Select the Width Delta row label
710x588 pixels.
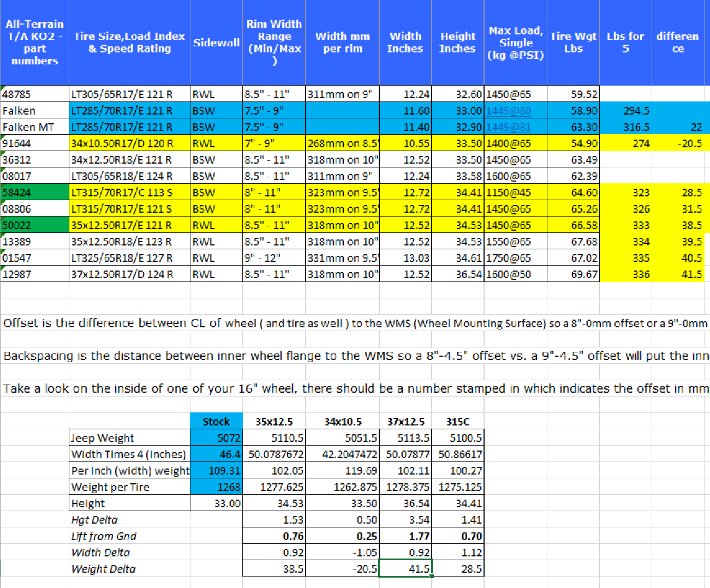click(130, 553)
